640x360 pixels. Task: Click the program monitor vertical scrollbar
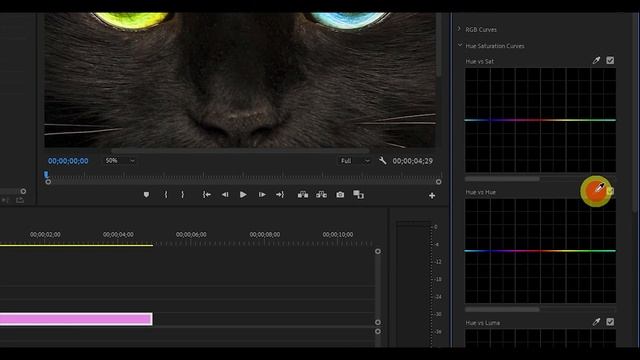439,45
